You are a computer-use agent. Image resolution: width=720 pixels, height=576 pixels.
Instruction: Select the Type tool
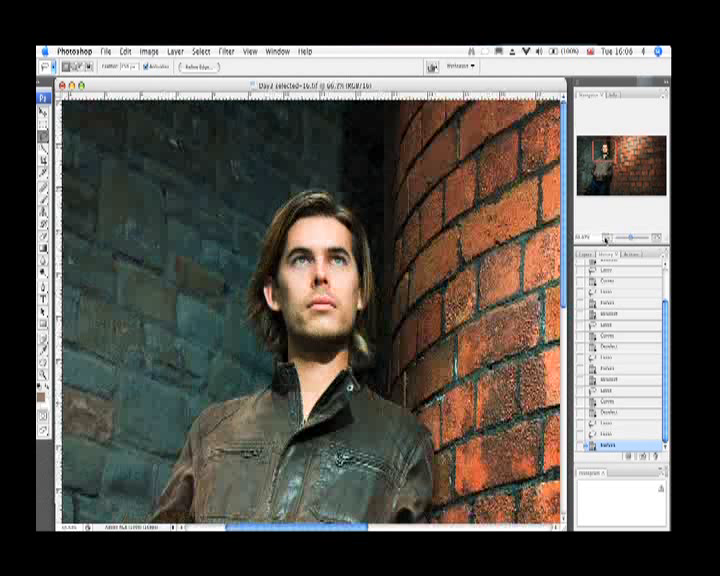point(43,299)
